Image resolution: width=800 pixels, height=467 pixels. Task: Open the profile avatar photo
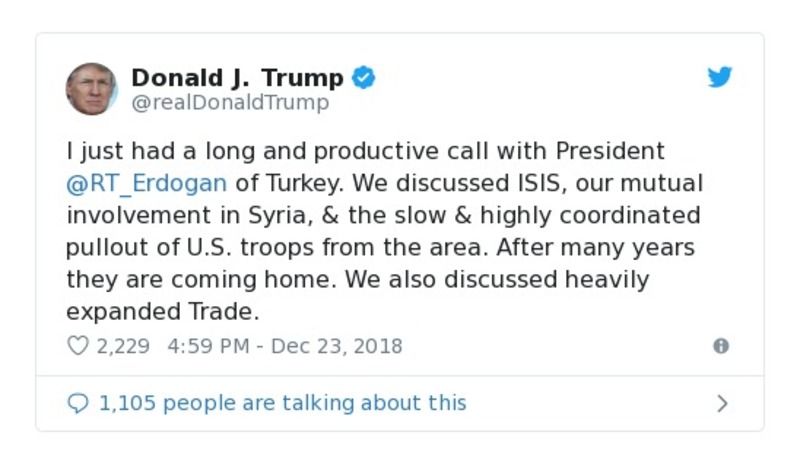[x=92, y=89]
